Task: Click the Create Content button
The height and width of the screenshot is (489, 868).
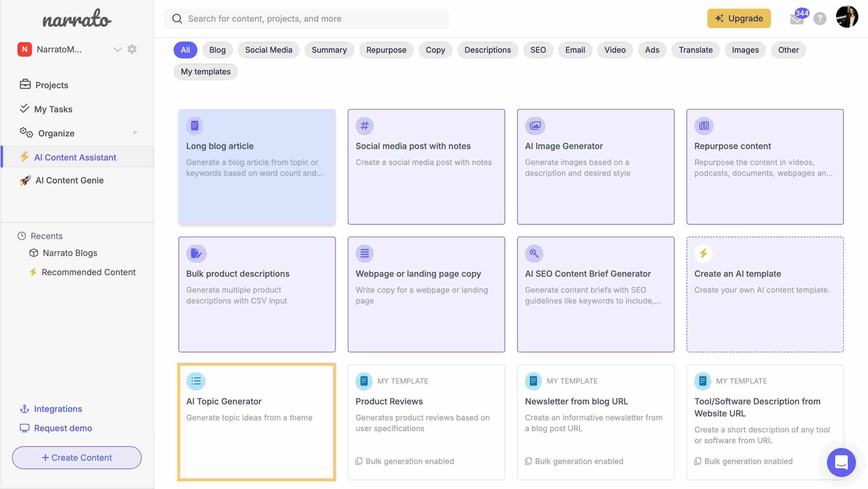Action: (x=77, y=457)
